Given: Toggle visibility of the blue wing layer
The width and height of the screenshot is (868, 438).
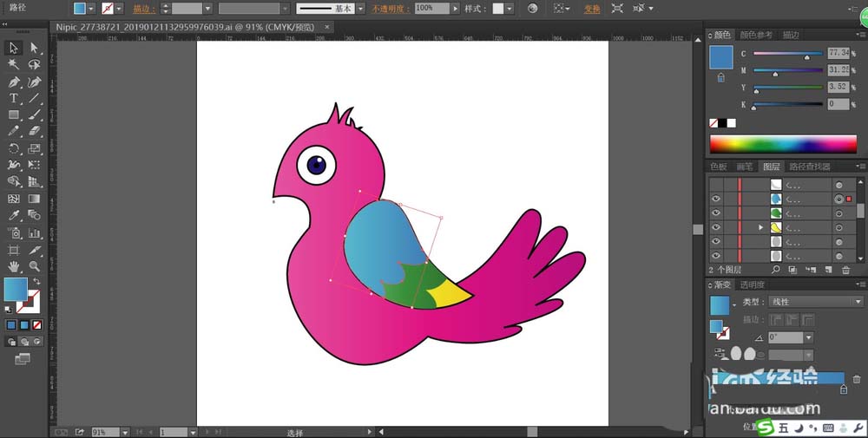Looking at the screenshot, I should click(716, 199).
